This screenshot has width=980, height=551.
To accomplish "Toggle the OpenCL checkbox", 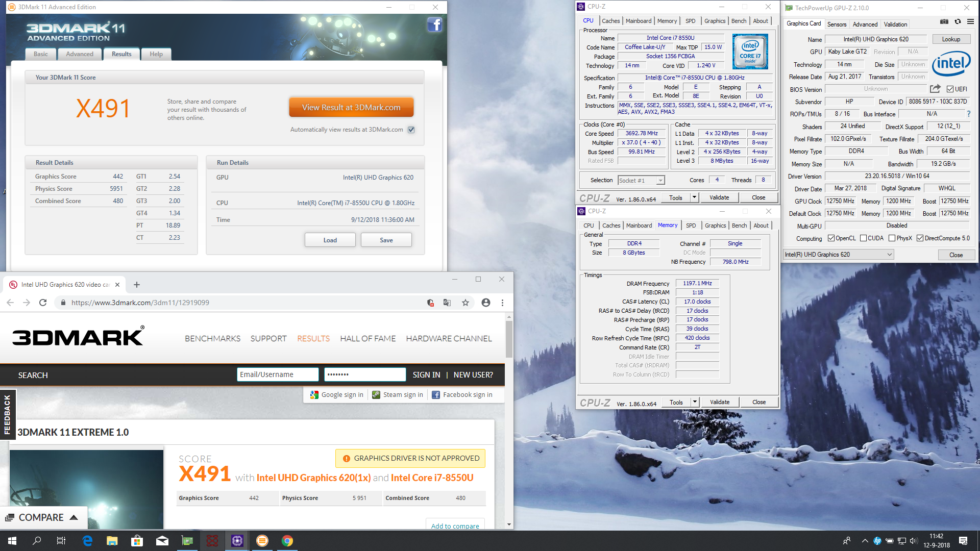I will coord(831,238).
